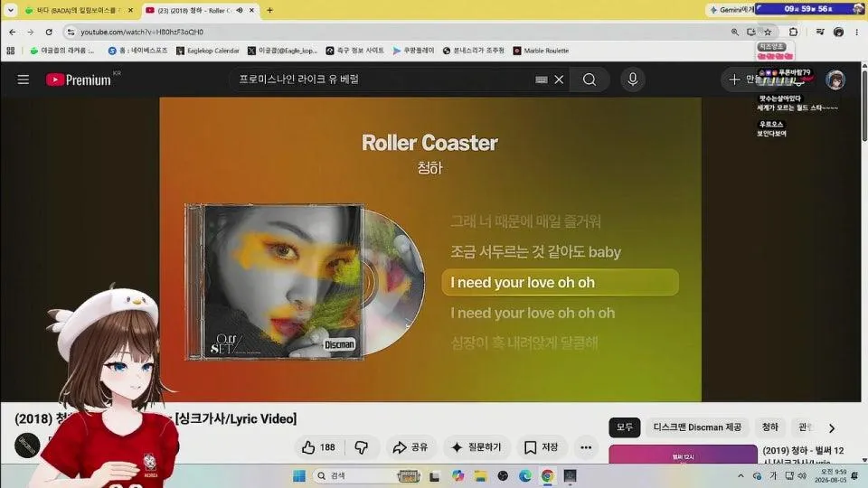Mute the audio icon on the YouTube tab
The image size is (868, 488).
tap(240, 10)
